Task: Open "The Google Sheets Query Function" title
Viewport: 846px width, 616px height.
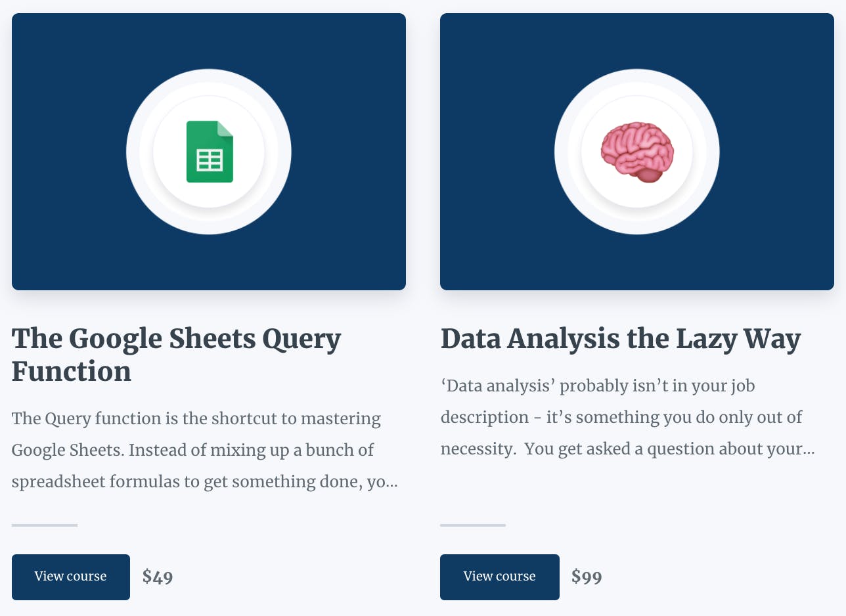Action: (177, 355)
